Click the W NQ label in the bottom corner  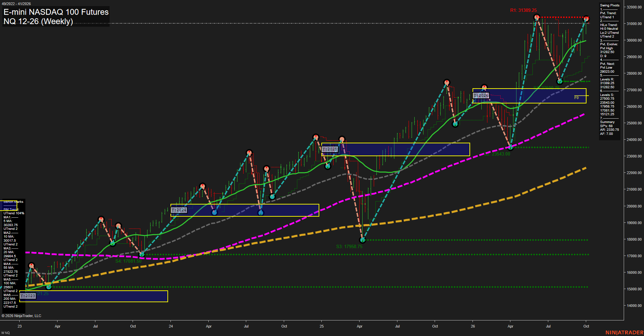coord(5,333)
